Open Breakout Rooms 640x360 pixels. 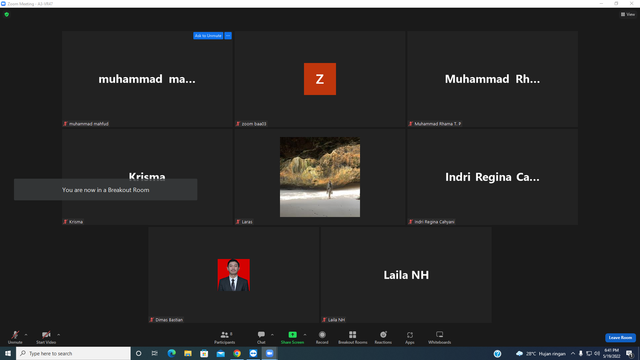(x=353, y=337)
